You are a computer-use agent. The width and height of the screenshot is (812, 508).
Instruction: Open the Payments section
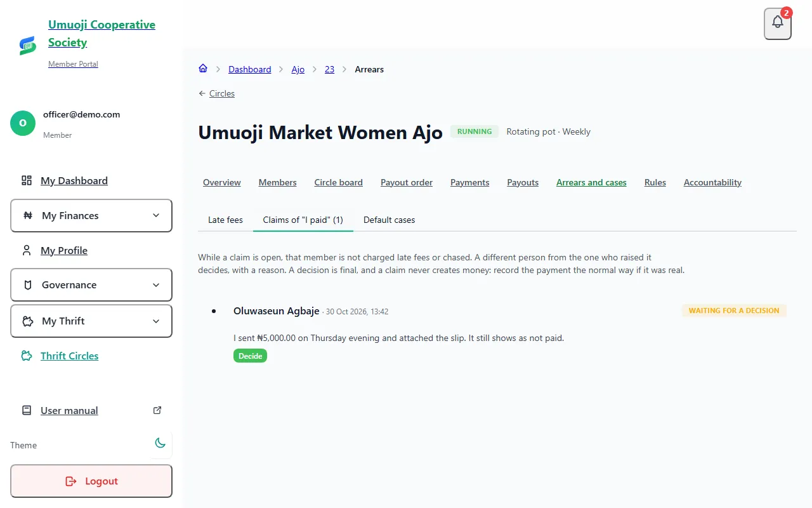pos(470,182)
